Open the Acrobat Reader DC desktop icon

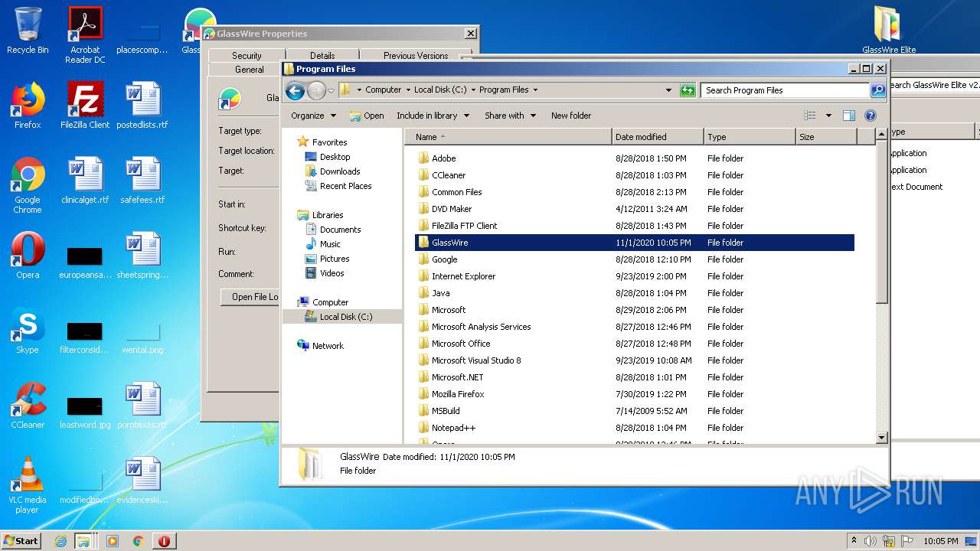click(x=85, y=35)
